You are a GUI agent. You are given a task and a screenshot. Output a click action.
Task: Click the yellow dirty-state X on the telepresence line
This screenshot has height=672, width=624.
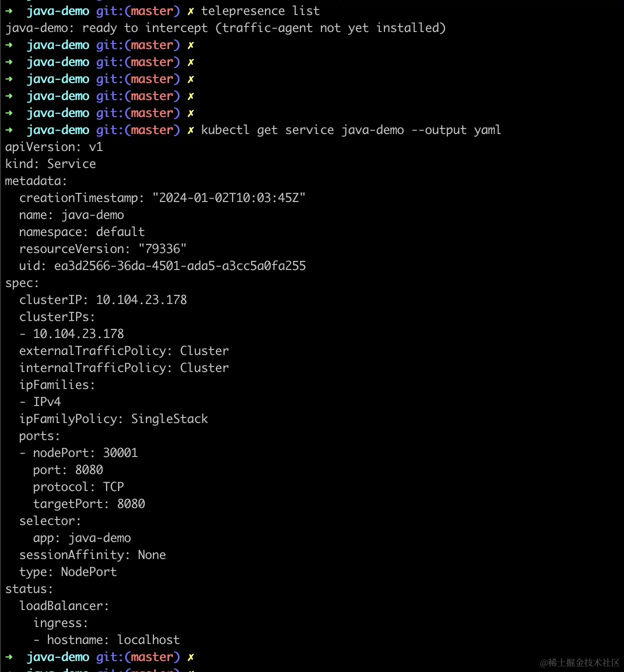point(190,11)
